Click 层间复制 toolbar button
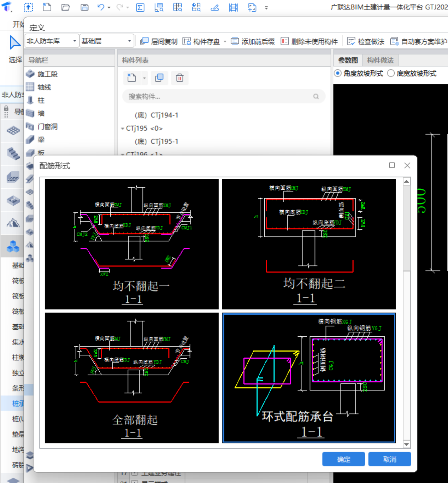Image resolution: width=448 pixels, height=483 pixels. coord(159,41)
